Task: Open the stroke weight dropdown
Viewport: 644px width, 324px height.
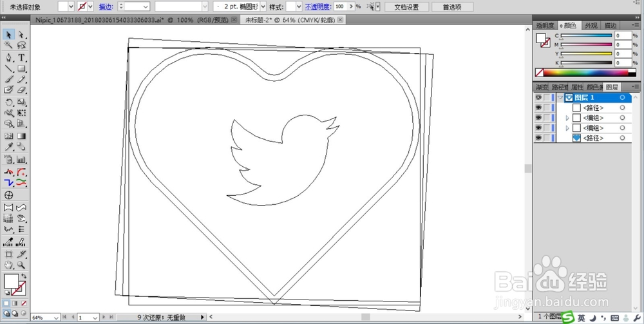Action: (x=146, y=6)
